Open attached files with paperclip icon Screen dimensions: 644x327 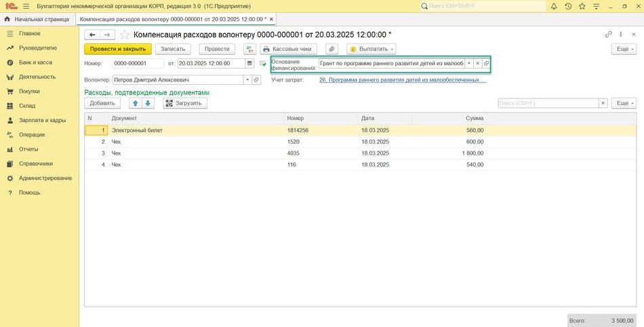tap(331, 49)
